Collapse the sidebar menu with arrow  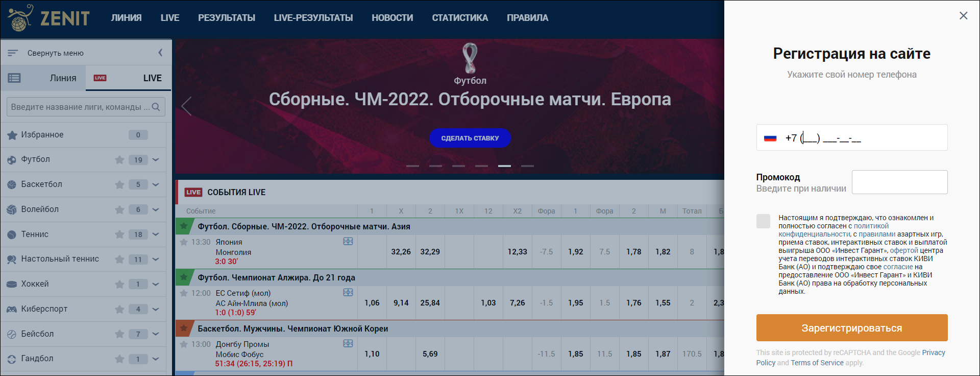pos(160,53)
